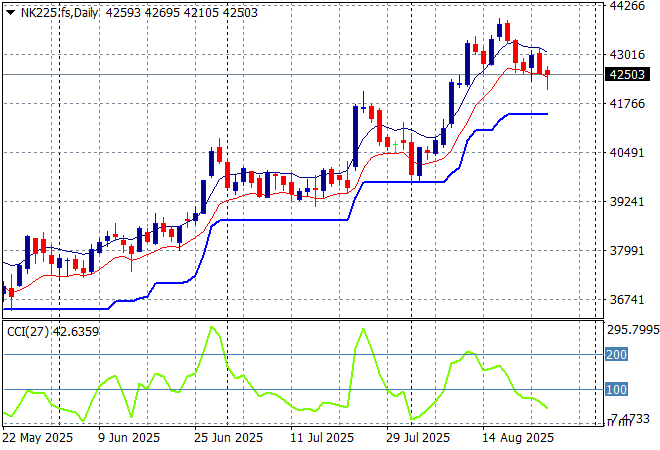Click the 40491 price axis label
Image resolution: width=660 pixels, height=450 pixels.
click(626, 153)
